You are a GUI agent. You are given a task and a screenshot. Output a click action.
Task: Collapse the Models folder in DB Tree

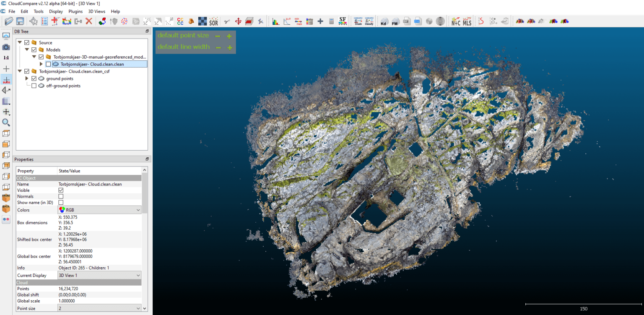(26, 49)
